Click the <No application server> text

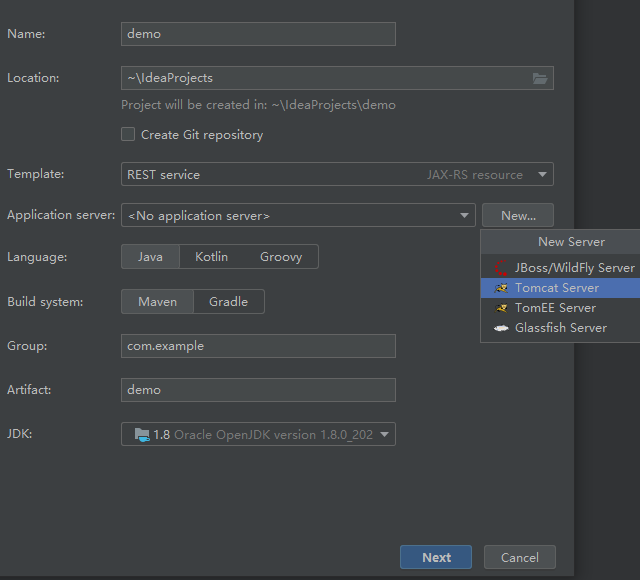click(199, 216)
